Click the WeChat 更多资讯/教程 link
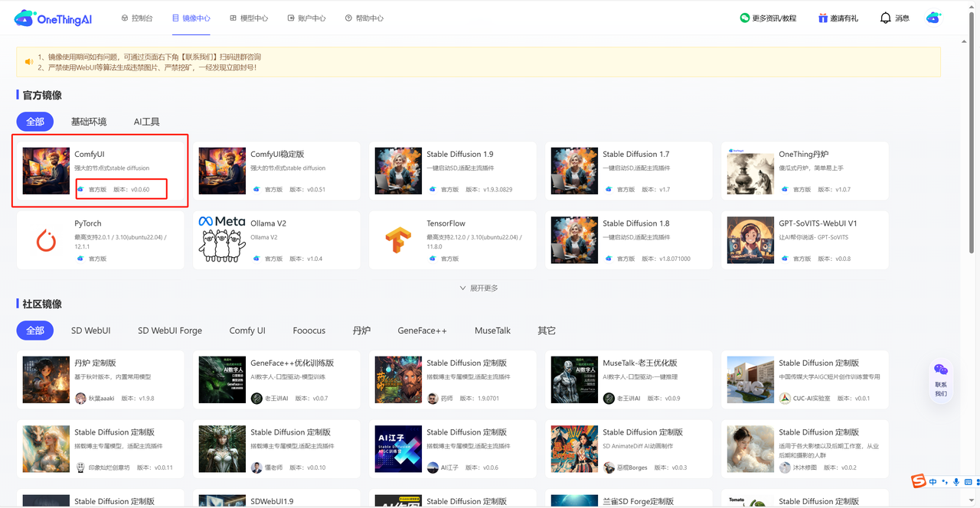 pos(768,18)
